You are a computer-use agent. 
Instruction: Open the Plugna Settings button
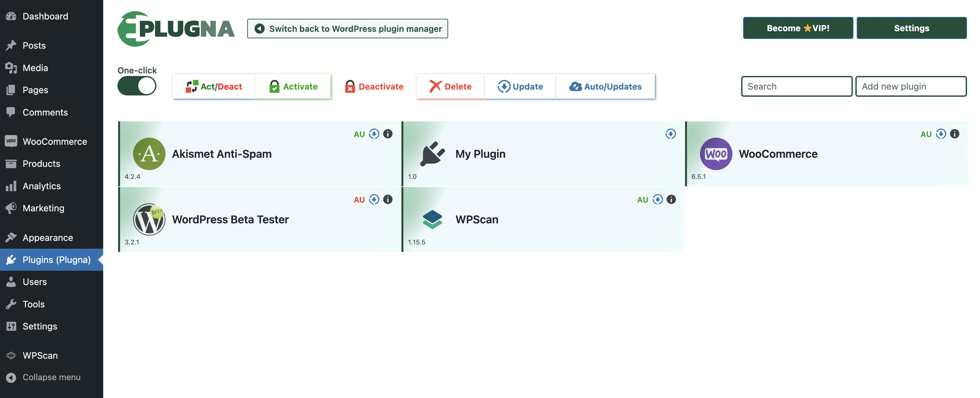[912, 28]
